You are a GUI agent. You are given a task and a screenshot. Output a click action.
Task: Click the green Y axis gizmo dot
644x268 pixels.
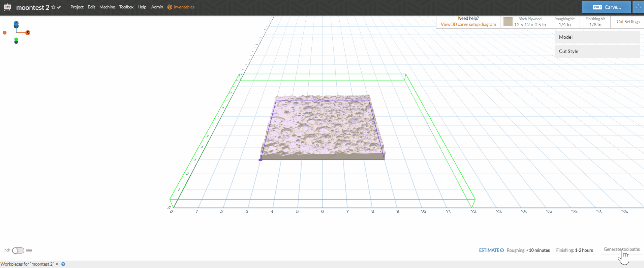[x=16, y=39]
